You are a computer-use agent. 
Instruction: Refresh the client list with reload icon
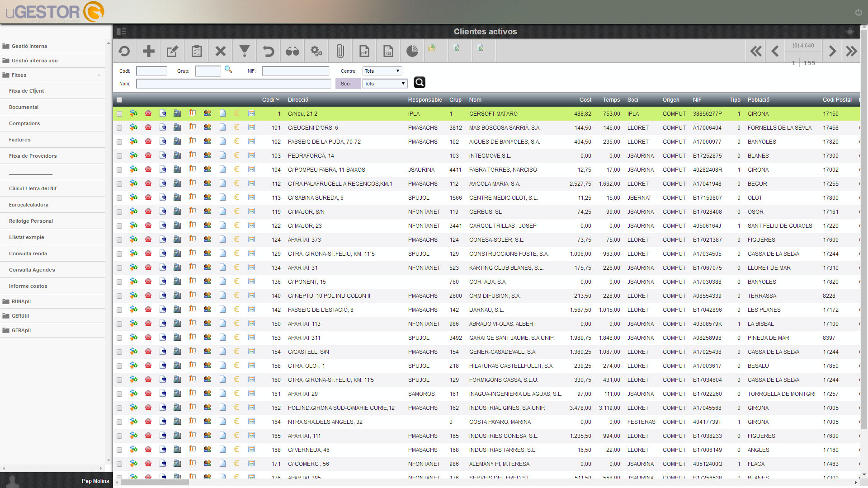[x=124, y=51]
